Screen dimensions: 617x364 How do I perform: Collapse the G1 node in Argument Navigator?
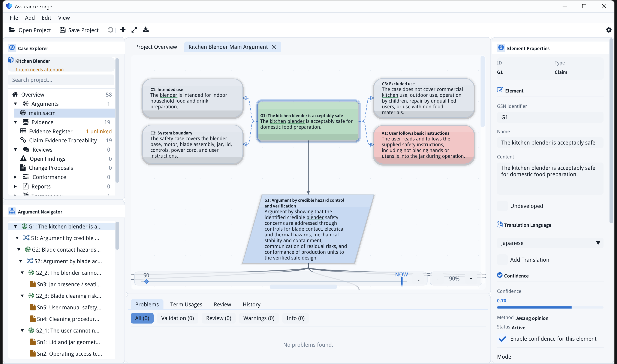15,226
